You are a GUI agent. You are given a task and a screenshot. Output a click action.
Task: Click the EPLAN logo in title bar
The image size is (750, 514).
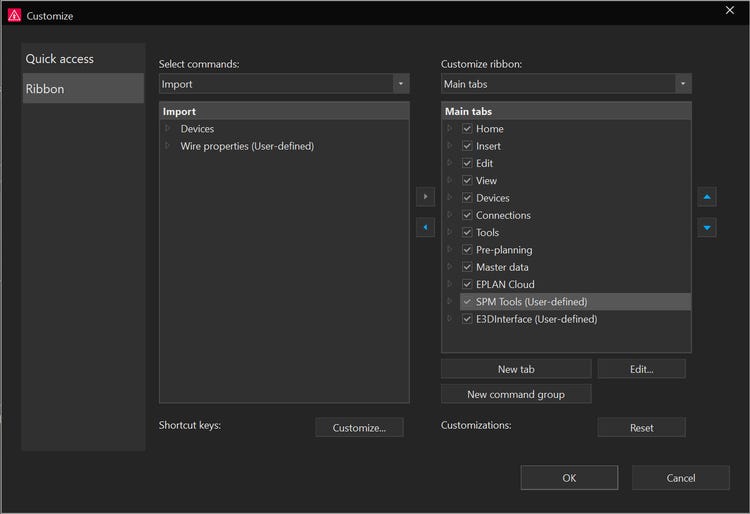[x=13, y=16]
